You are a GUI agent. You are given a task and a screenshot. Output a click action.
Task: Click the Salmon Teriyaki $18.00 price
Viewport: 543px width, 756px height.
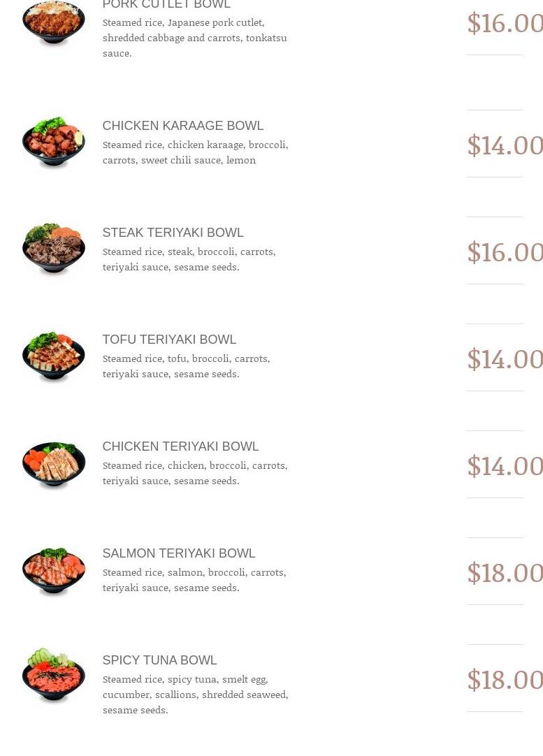pyautogui.click(x=505, y=573)
